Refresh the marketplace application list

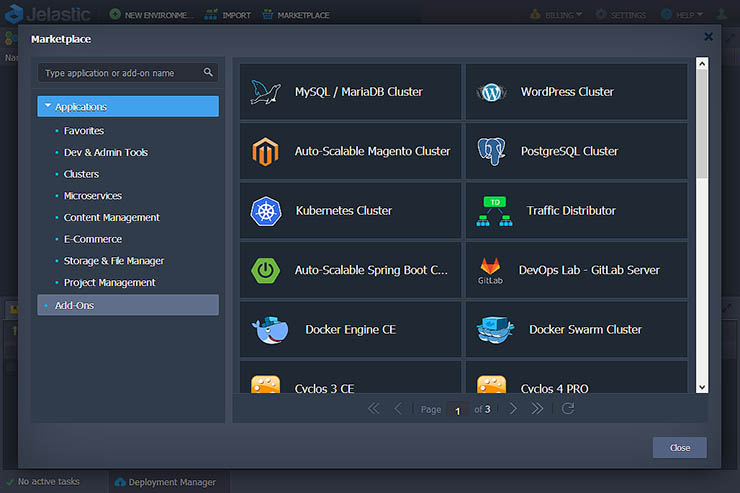tap(568, 408)
